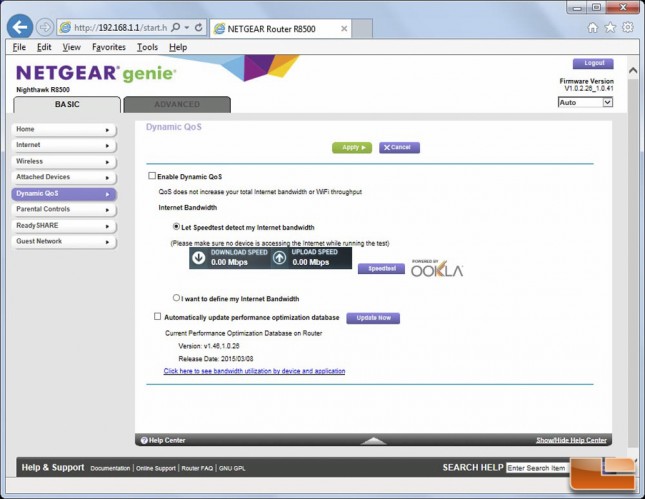Click Show/Hide Help Center link

[x=571, y=440]
